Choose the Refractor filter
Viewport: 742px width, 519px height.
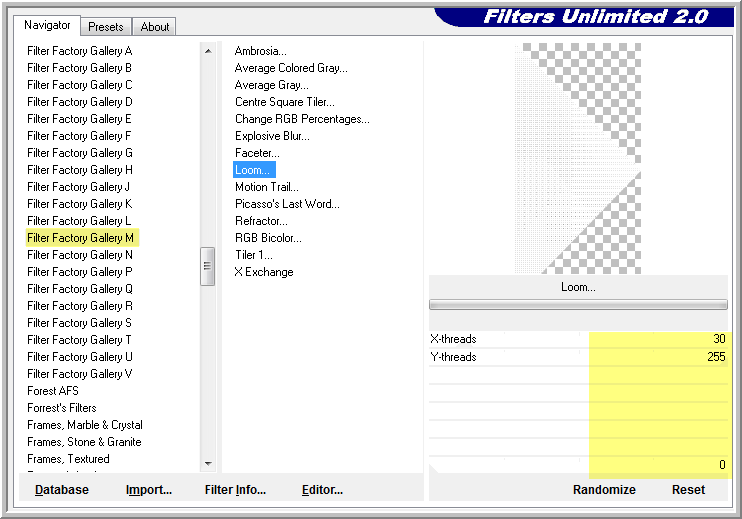tap(261, 221)
